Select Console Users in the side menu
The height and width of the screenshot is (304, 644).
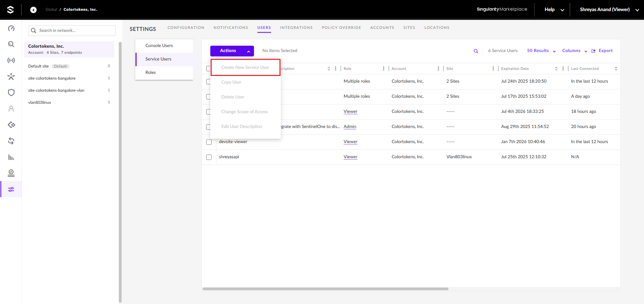(x=159, y=46)
